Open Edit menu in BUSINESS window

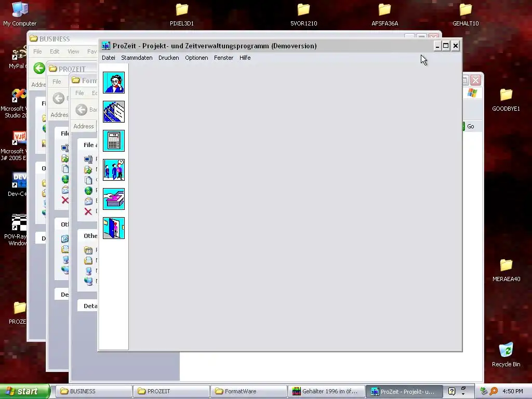(54, 51)
